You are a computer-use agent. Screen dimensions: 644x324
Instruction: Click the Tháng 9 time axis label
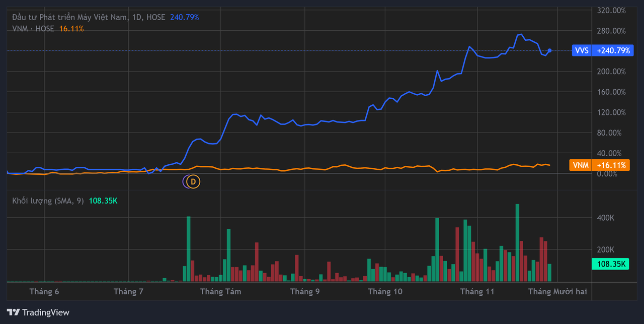pyautogui.click(x=305, y=291)
